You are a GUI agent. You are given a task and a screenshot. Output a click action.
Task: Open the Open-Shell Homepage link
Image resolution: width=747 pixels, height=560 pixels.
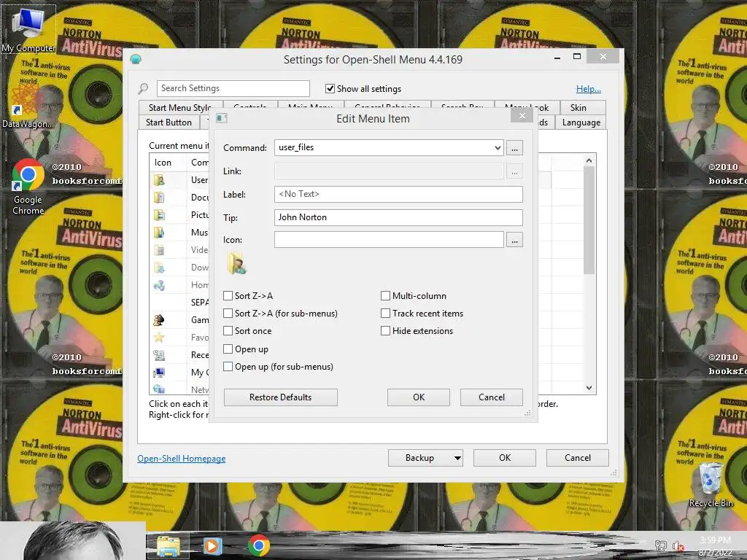pos(182,459)
